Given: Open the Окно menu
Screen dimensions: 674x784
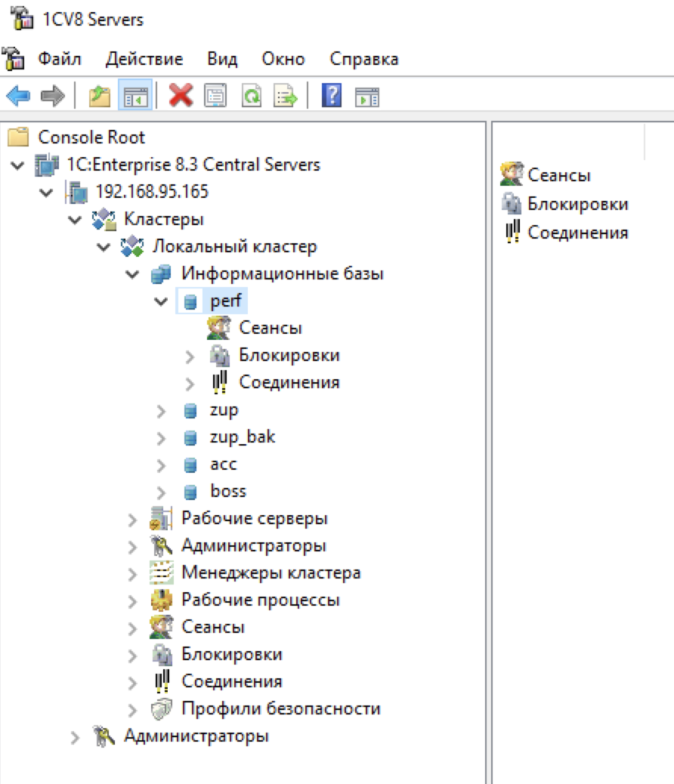Looking at the screenshot, I should 283,59.
